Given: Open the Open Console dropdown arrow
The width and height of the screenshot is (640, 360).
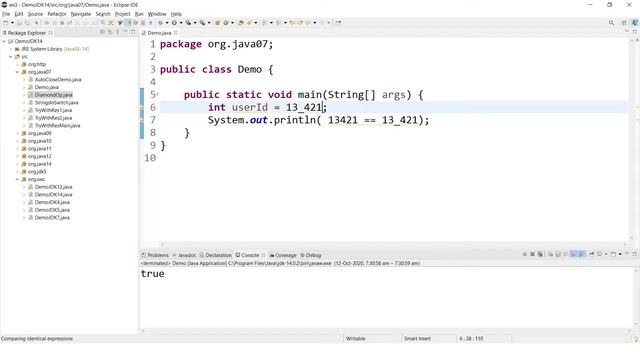Looking at the screenshot, I should pyautogui.click(x=620, y=254).
